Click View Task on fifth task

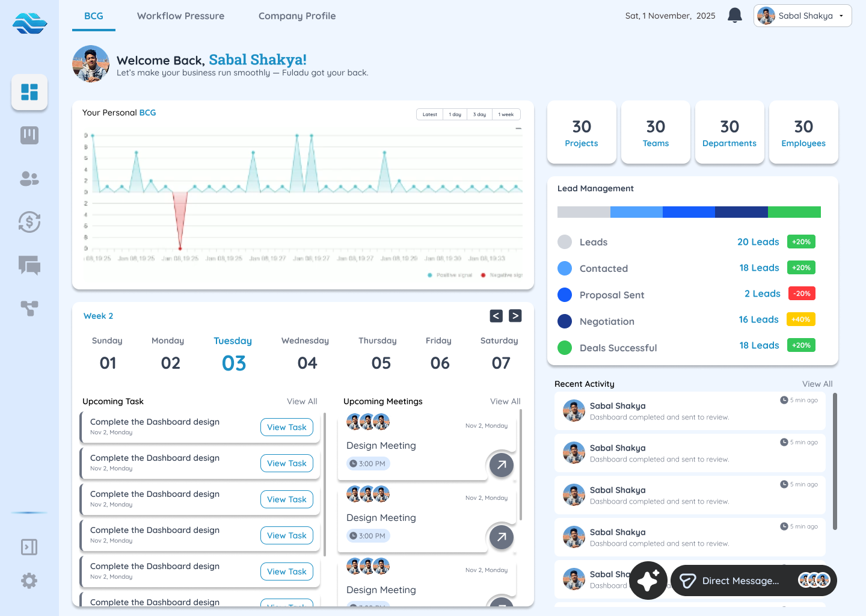pos(287,571)
